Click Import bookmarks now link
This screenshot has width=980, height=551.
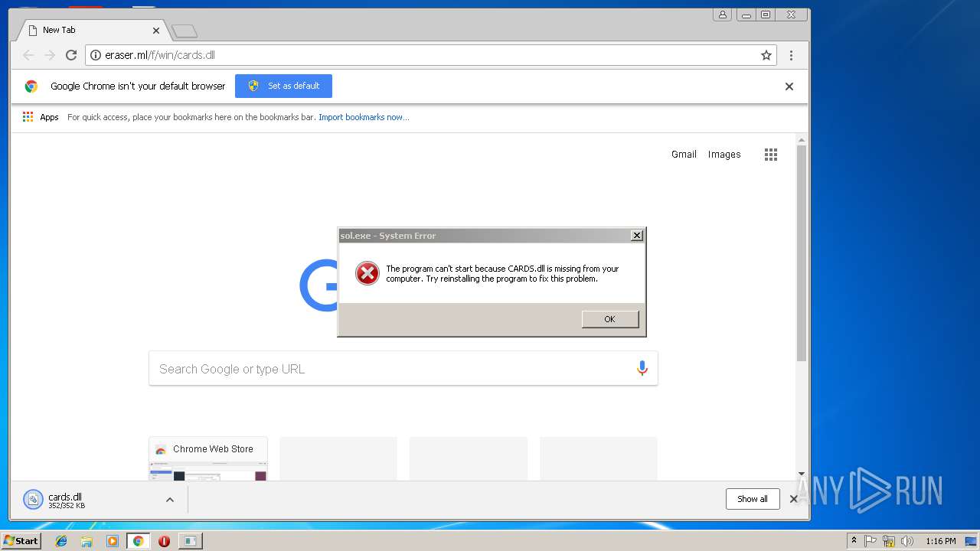pyautogui.click(x=364, y=117)
